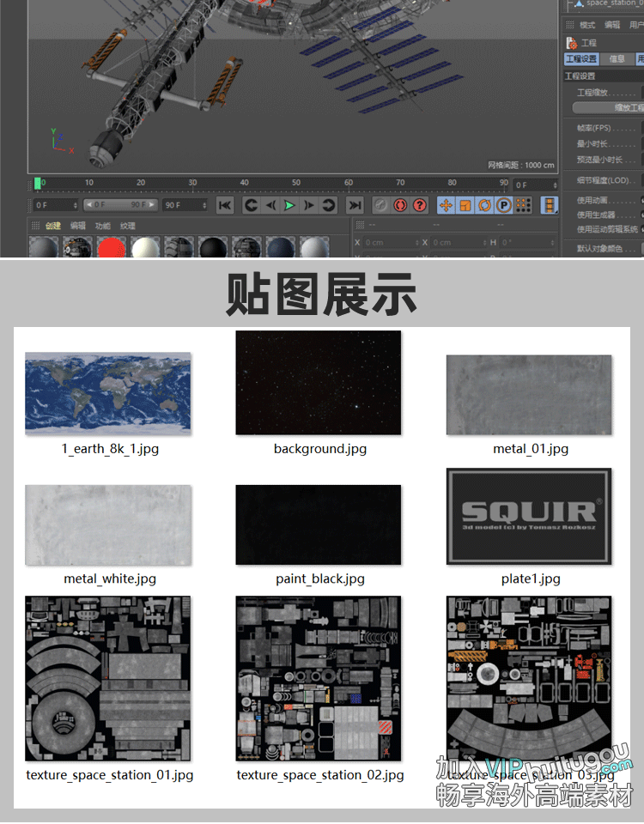The width and height of the screenshot is (644, 824).
Task: Toggle the Autokeying icon
Action: pyautogui.click(x=380, y=205)
